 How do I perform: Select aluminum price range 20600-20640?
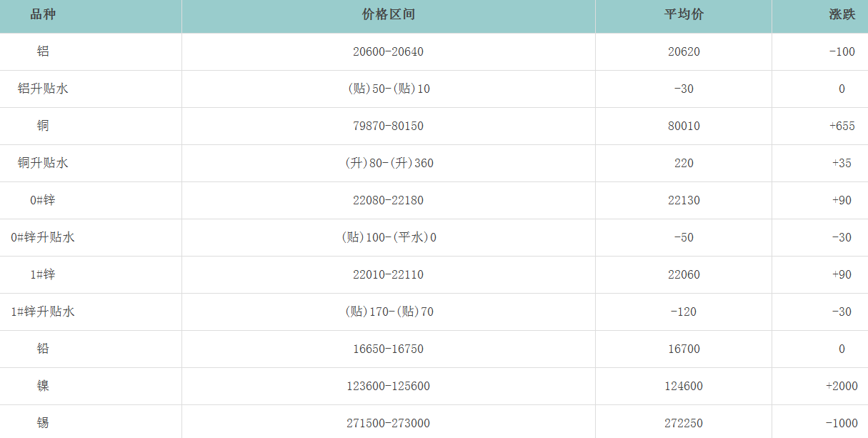pos(388,52)
